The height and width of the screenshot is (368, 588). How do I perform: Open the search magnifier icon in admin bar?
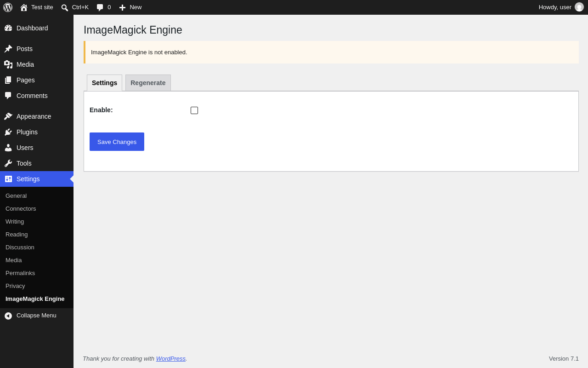click(65, 7)
